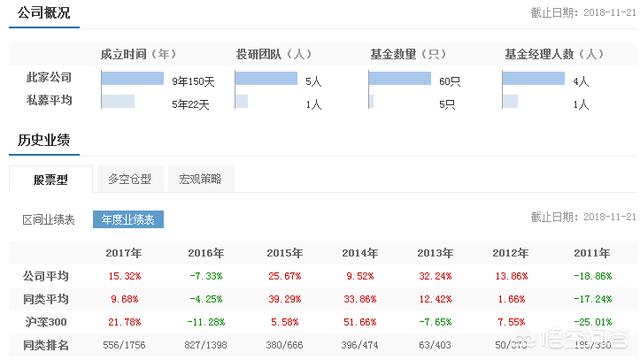Click the 9.68% peer average cell

pyautogui.click(x=124, y=299)
